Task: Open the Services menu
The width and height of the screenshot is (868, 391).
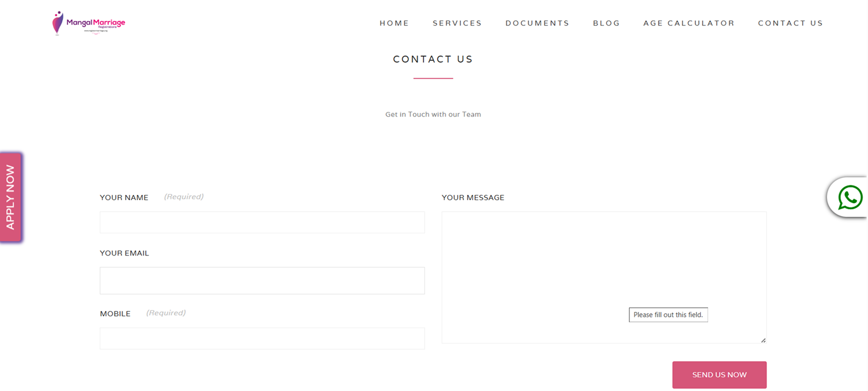Action: 457,23
